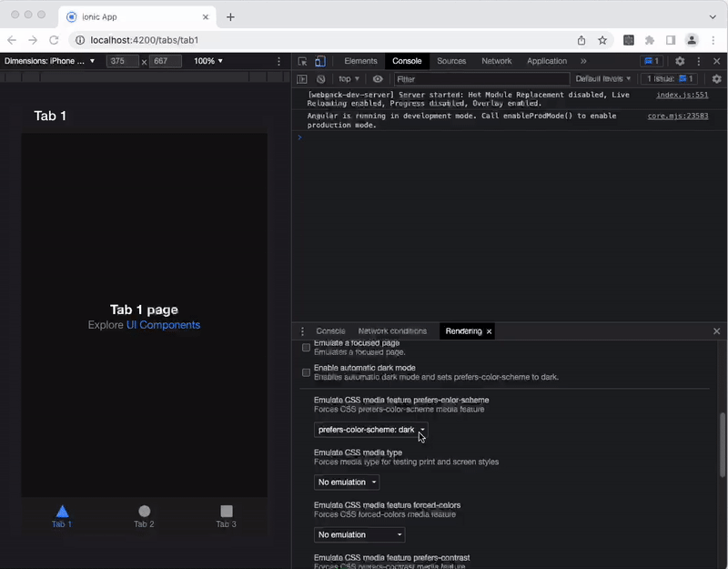Open forced-colors No emulation dropdown
This screenshot has height=569, width=728.
click(x=359, y=534)
